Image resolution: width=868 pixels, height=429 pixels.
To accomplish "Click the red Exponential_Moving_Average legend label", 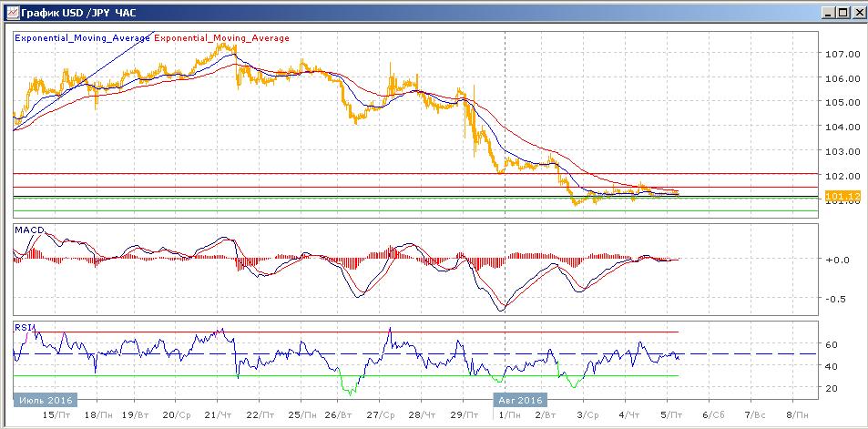I will tap(223, 38).
